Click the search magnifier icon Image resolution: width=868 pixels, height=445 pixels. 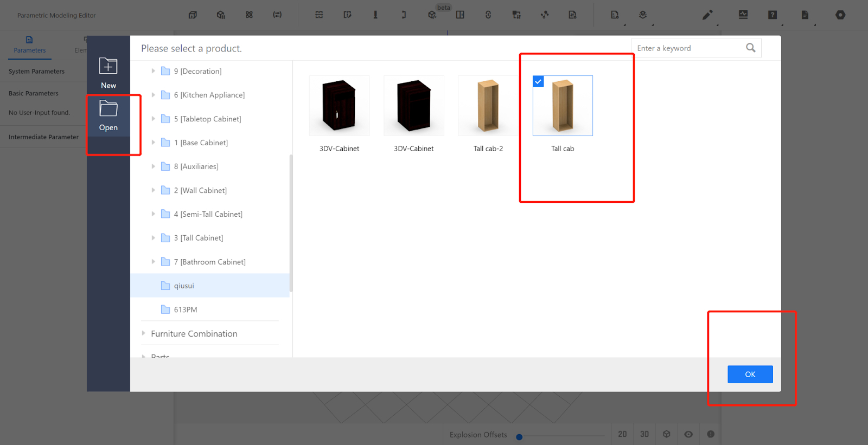[x=750, y=48]
